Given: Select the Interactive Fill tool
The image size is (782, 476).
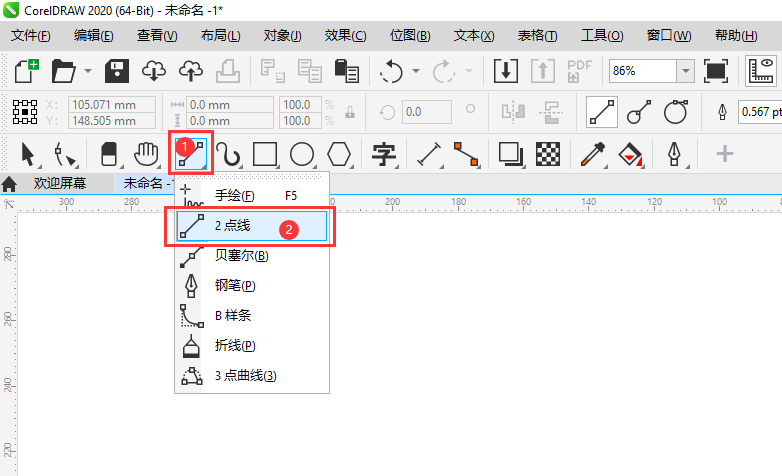Looking at the screenshot, I should point(630,154).
